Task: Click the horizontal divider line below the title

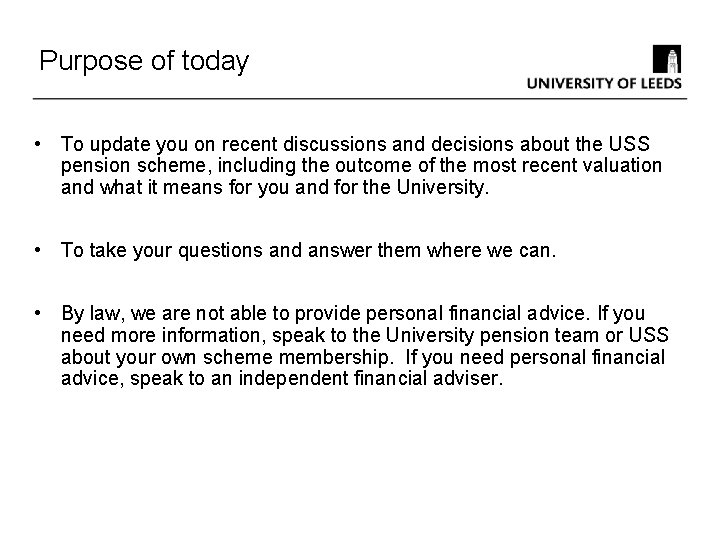Action: [360, 98]
